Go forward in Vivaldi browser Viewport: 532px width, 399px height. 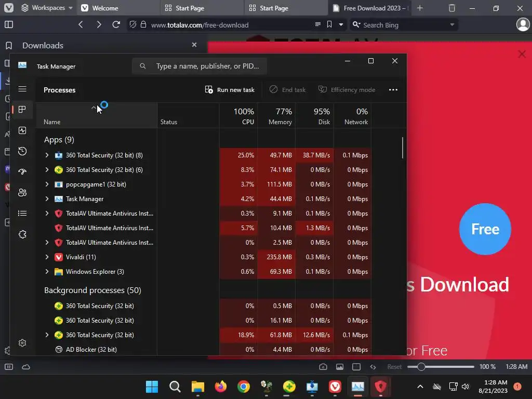[x=99, y=24]
